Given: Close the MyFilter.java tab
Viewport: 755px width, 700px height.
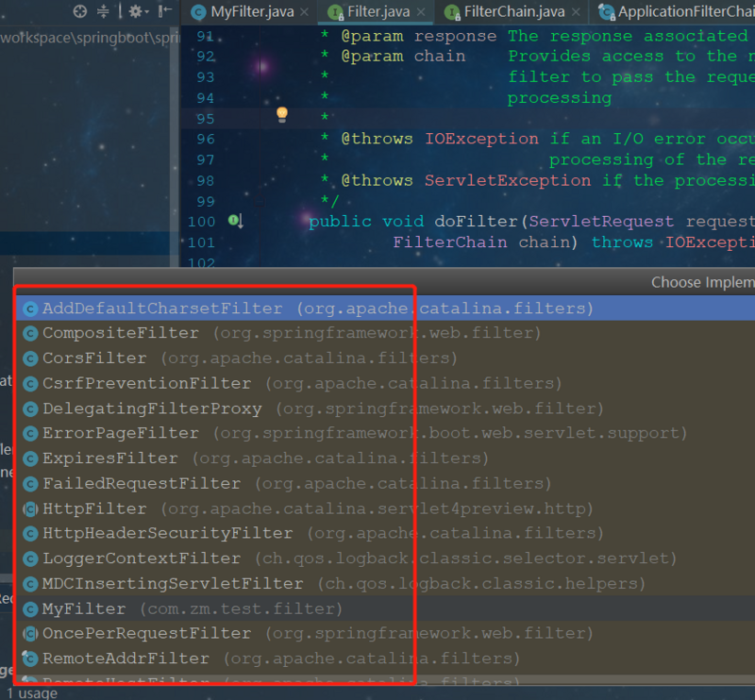Looking at the screenshot, I should point(304,11).
